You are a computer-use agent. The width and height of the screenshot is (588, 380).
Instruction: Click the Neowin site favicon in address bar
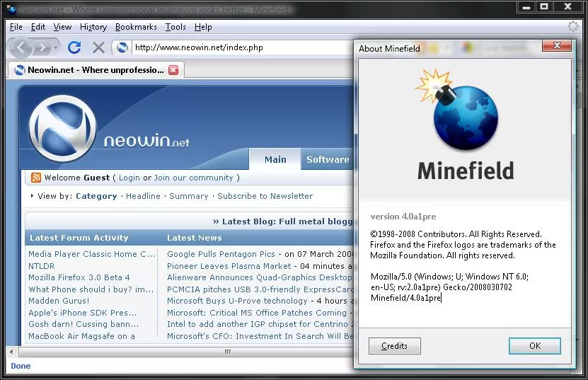(x=122, y=47)
